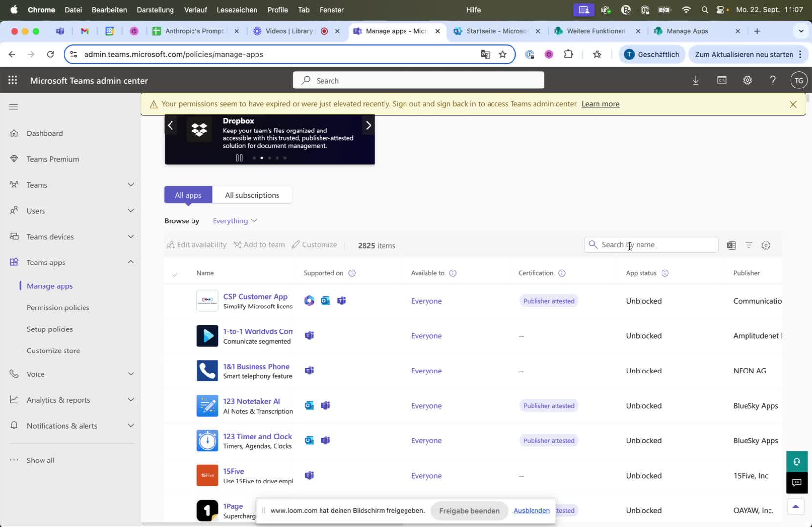
Task: Collapse the navigation hamburger menu
Action: [14, 107]
